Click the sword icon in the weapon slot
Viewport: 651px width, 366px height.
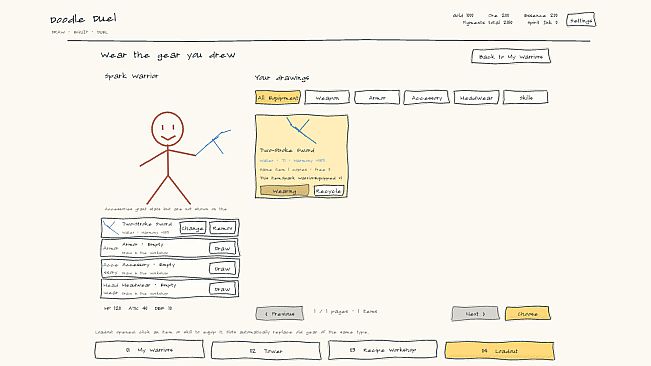(110, 227)
